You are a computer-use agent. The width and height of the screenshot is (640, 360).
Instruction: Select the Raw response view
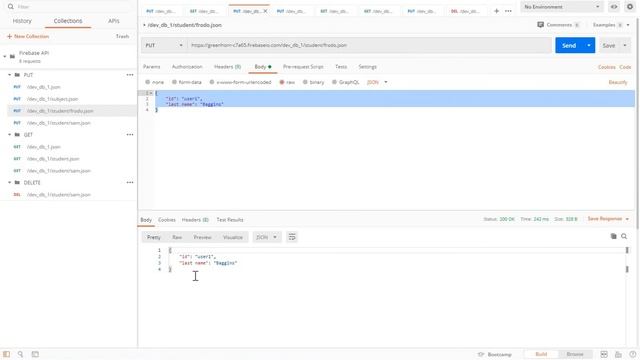click(x=177, y=237)
